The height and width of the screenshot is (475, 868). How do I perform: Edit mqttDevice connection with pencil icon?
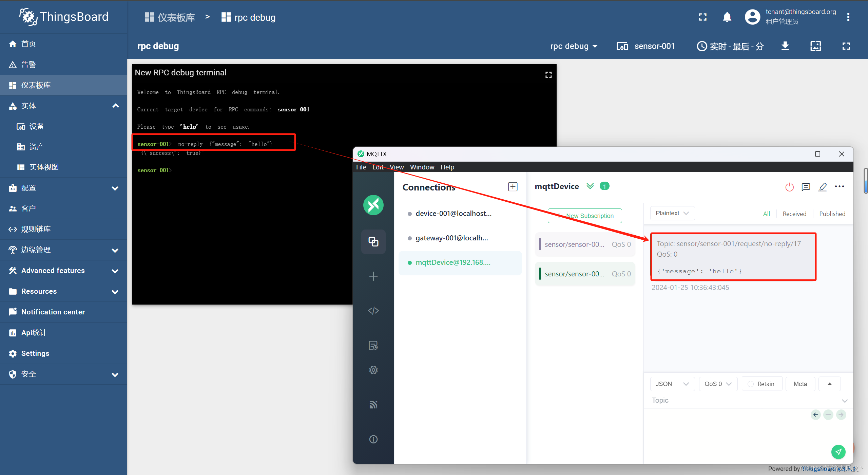click(822, 187)
